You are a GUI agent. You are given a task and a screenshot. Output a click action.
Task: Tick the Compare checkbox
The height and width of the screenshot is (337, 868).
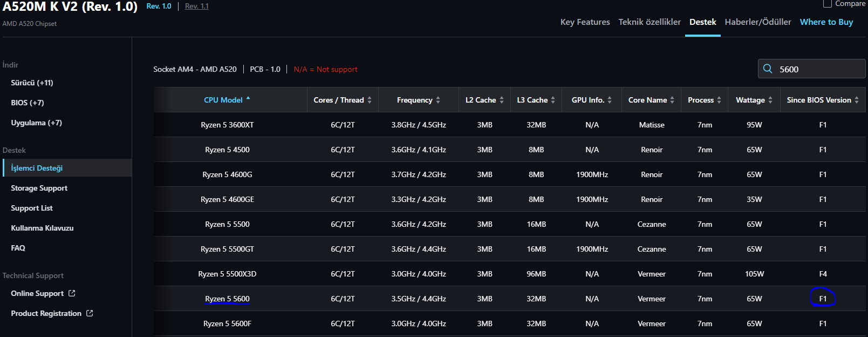[827, 4]
